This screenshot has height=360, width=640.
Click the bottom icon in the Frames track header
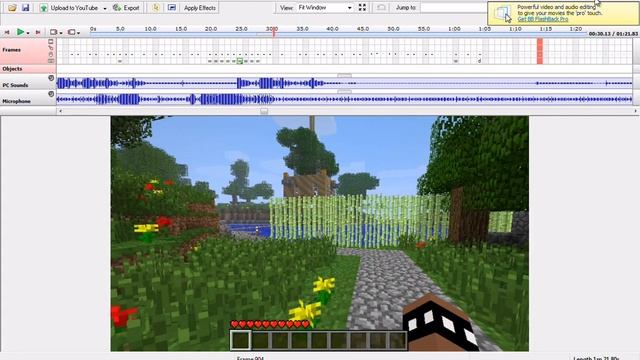51,61
